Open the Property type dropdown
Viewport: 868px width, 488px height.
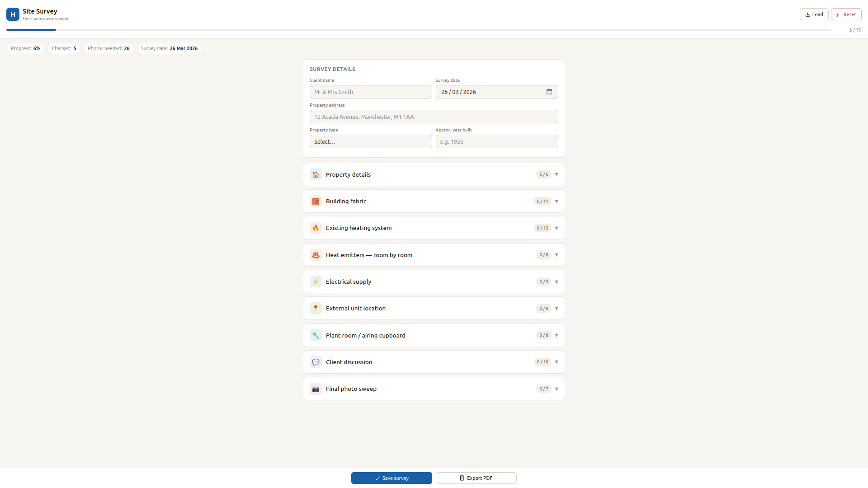coord(370,141)
